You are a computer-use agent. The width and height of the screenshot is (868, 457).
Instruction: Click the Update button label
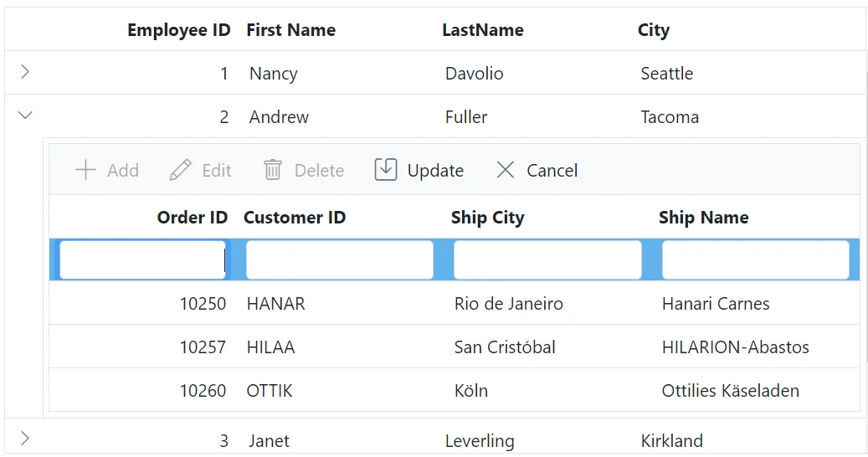point(435,171)
